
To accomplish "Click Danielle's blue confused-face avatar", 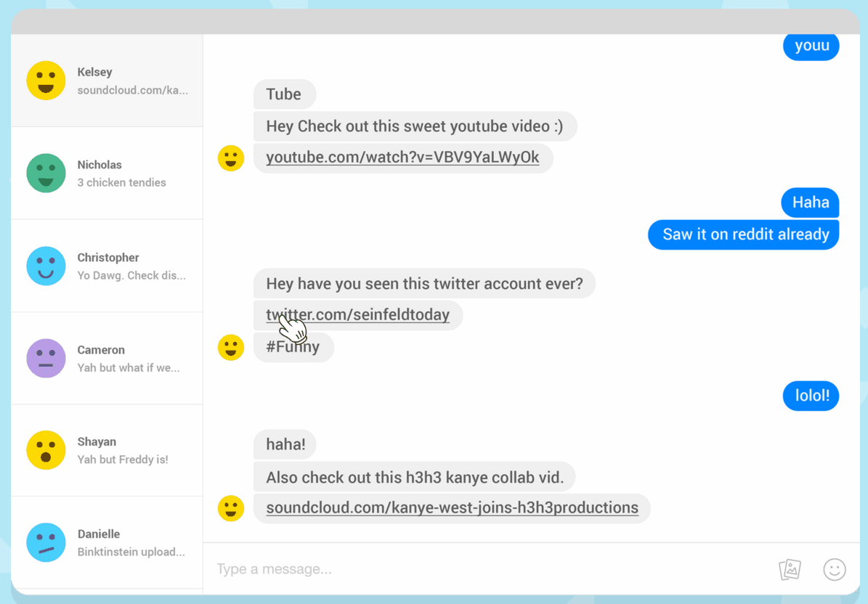I will click(46, 542).
